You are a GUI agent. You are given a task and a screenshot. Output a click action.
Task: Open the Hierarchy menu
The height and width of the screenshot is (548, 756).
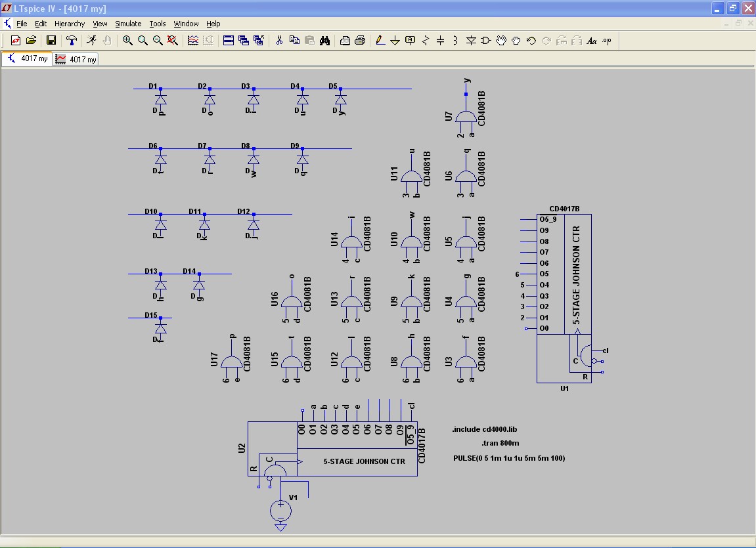pyautogui.click(x=70, y=24)
